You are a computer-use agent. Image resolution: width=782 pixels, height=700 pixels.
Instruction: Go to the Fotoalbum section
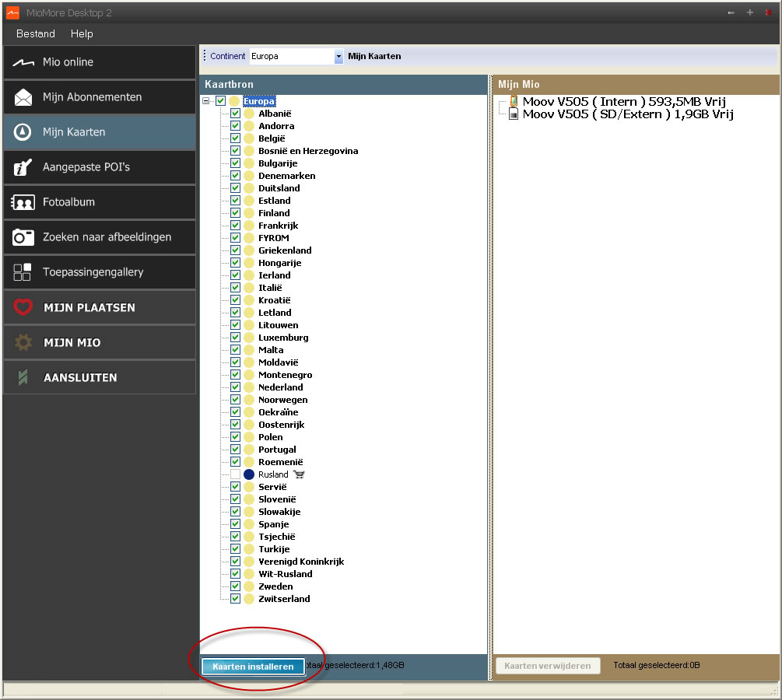(x=100, y=202)
